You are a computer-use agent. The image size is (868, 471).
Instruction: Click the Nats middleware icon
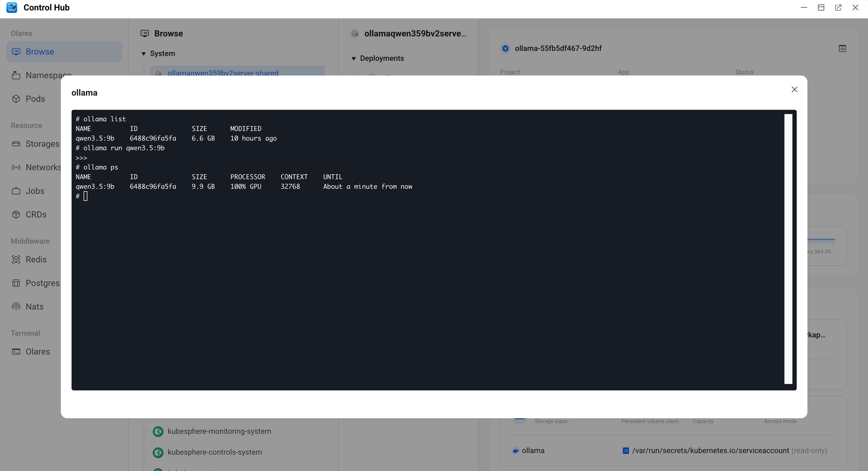(x=16, y=307)
